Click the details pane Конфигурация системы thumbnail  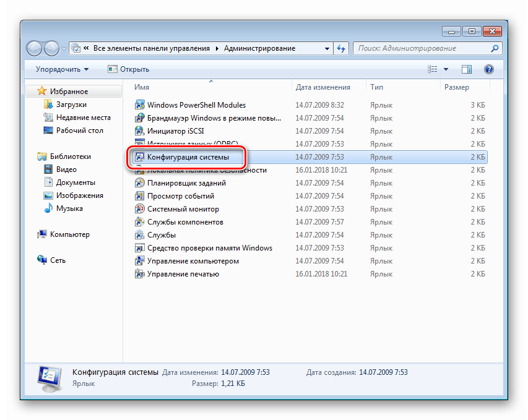coord(50,379)
